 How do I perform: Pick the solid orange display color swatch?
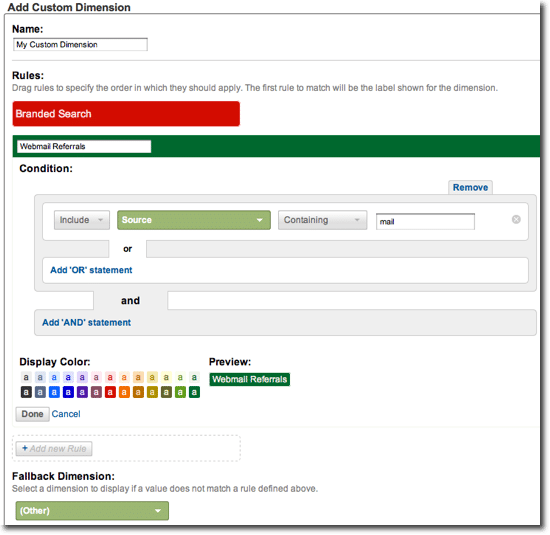(x=124, y=392)
